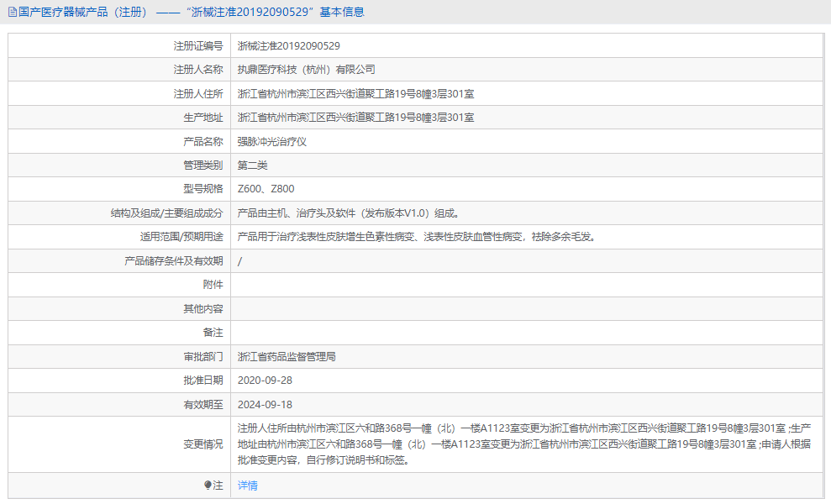The width and height of the screenshot is (831, 504).
Task: Click the change details paragraph starting 注册人住所由杭州市
Action: (x=524, y=444)
